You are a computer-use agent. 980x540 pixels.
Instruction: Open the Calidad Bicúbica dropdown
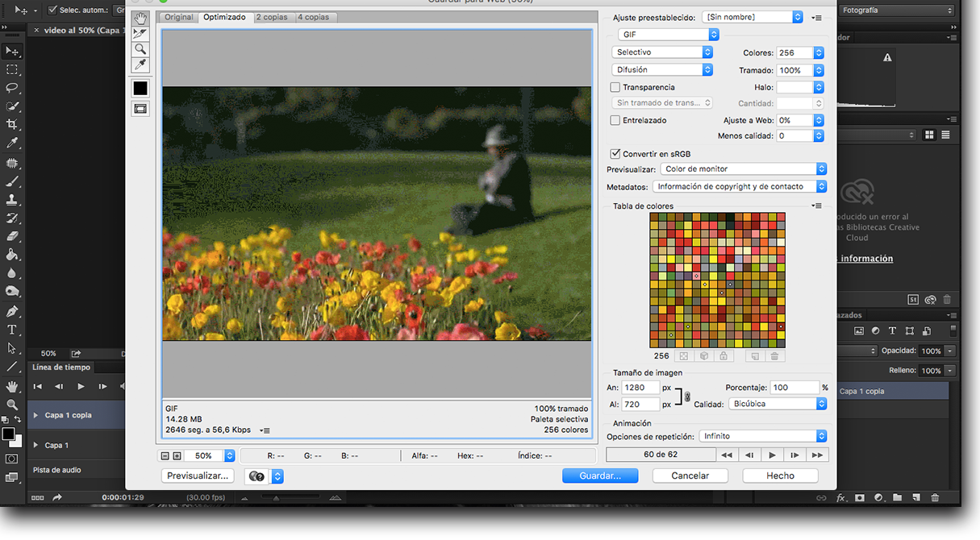click(x=778, y=404)
